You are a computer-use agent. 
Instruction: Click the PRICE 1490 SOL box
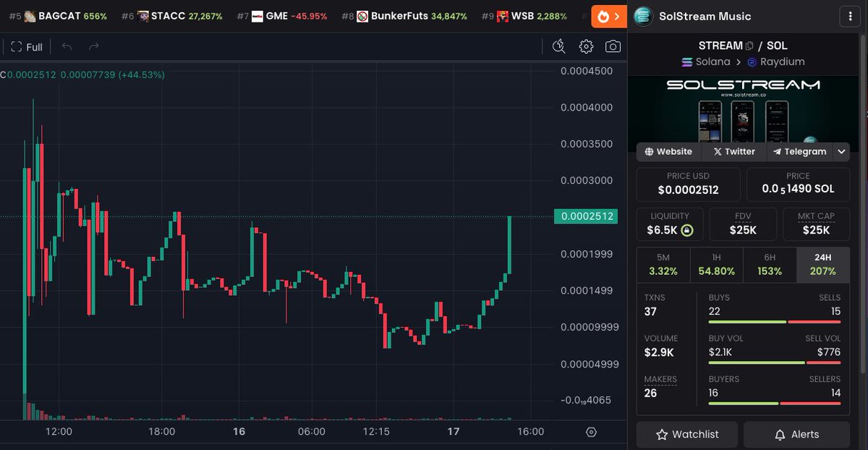798,184
